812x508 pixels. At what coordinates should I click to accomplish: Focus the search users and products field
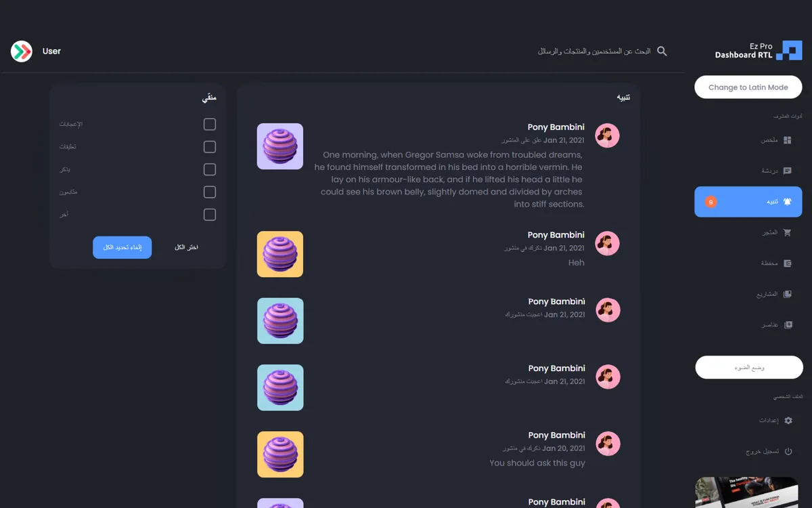point(594,51)
